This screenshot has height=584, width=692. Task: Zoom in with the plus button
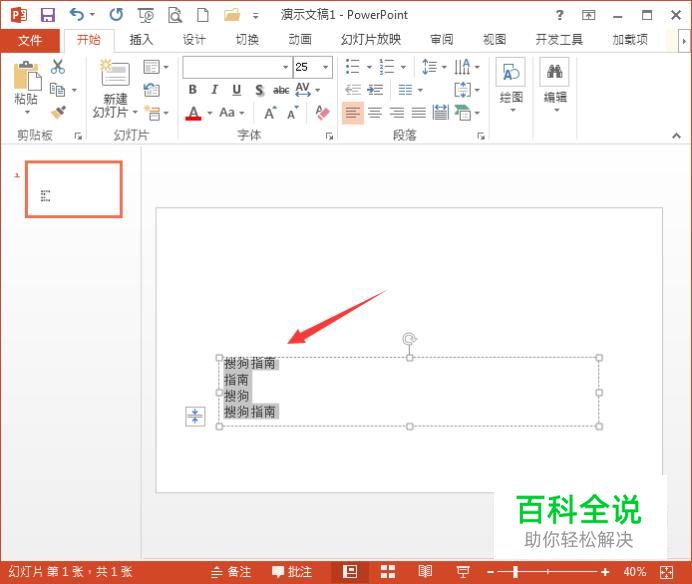tap(605, 573)
